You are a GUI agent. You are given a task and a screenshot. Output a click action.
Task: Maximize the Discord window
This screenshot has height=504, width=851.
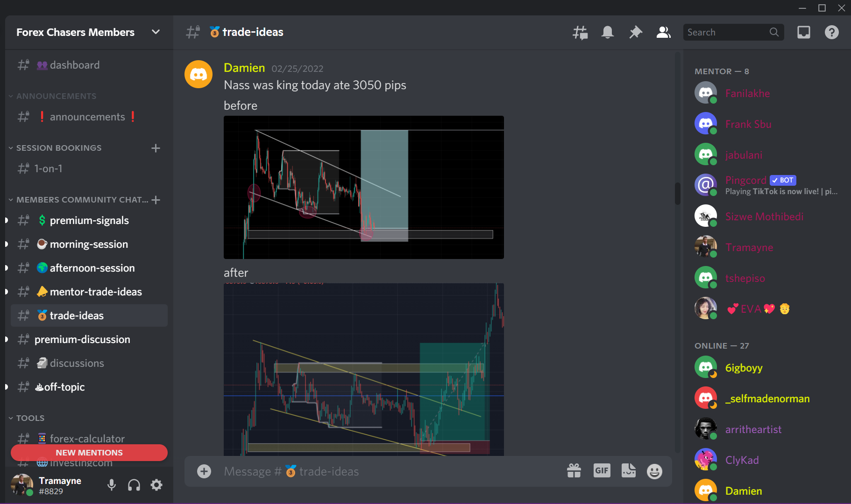[x=822, y=8]
